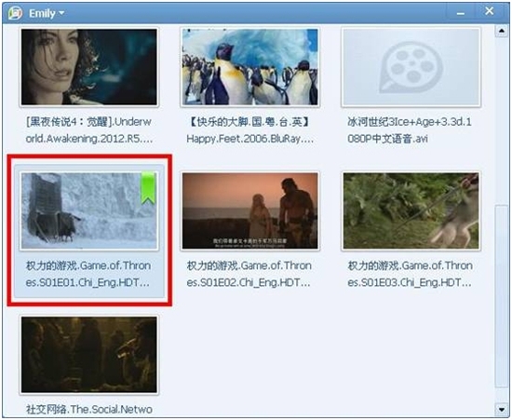The width and height of the screenshot is (512, 420).
Task: Open the Underworld Awakening video thumbnail
Action: pyautogui.click(x=89, y=67)
